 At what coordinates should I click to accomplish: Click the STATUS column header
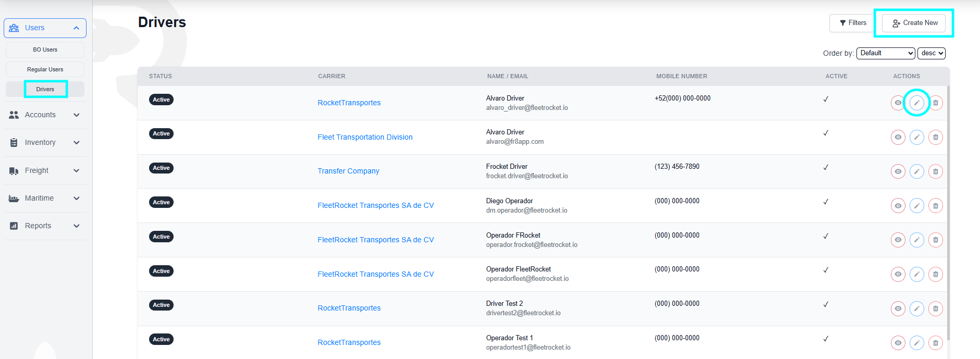[161, 76]
